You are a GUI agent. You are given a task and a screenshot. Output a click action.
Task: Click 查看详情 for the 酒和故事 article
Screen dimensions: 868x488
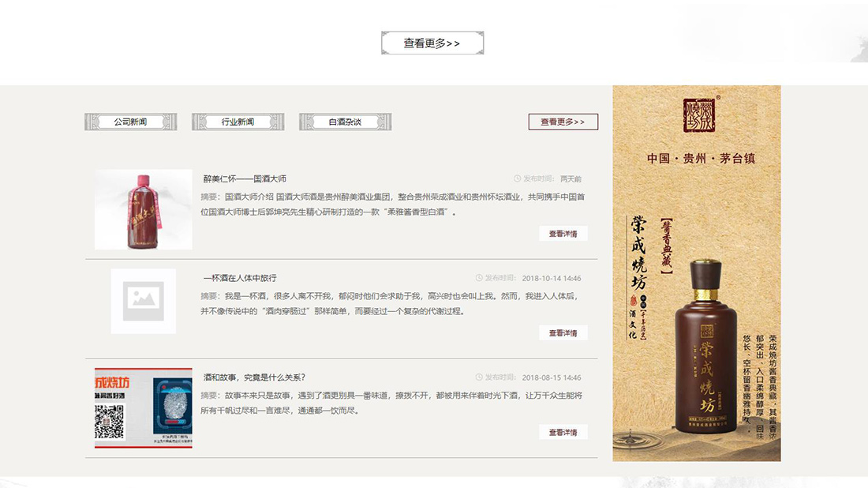[563, 432]
